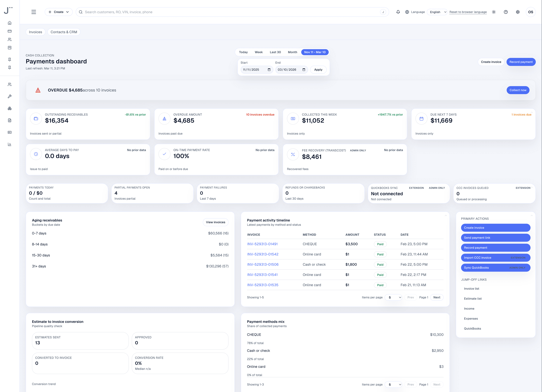Change items per page in payment timeline

click(x=393, y=297)
